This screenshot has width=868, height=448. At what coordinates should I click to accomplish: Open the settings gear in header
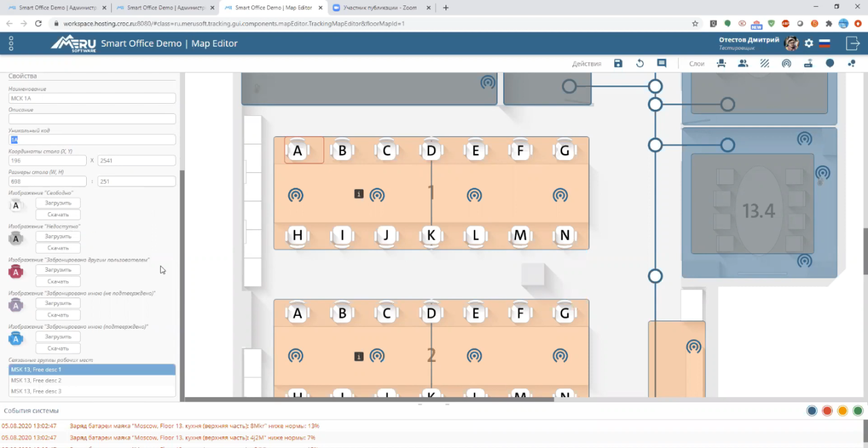pyautogui.click(x=808, y=43)
